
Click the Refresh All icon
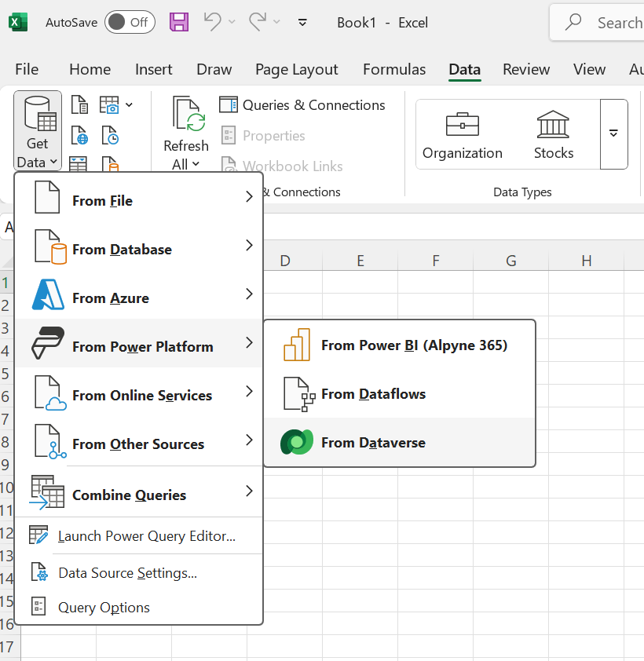(188, 114)
